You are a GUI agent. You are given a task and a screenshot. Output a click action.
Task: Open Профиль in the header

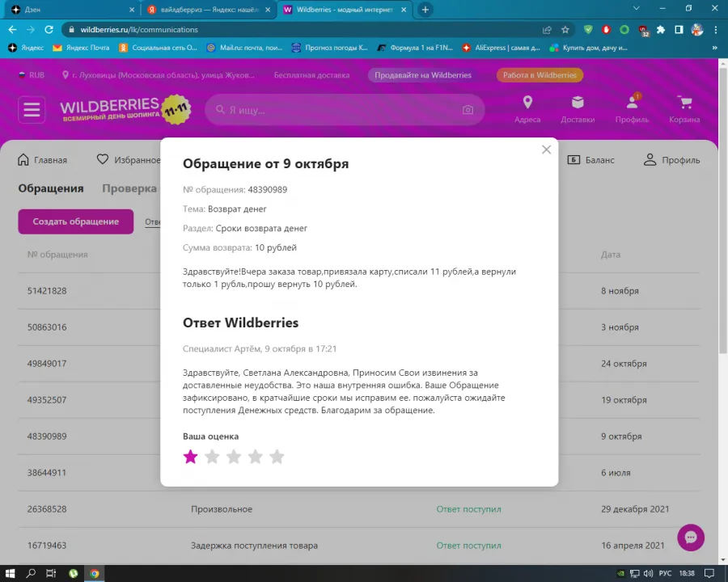[632, 110]
